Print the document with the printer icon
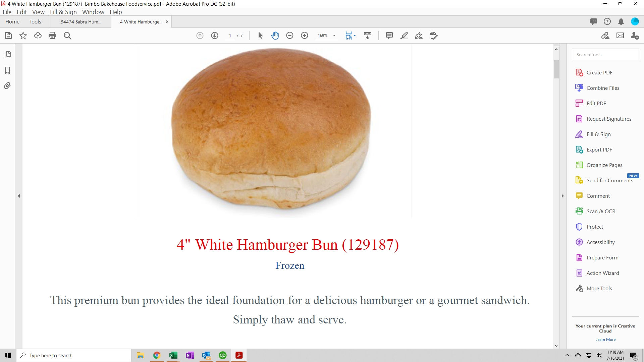644x362 pixels. [x=52, y=36]
